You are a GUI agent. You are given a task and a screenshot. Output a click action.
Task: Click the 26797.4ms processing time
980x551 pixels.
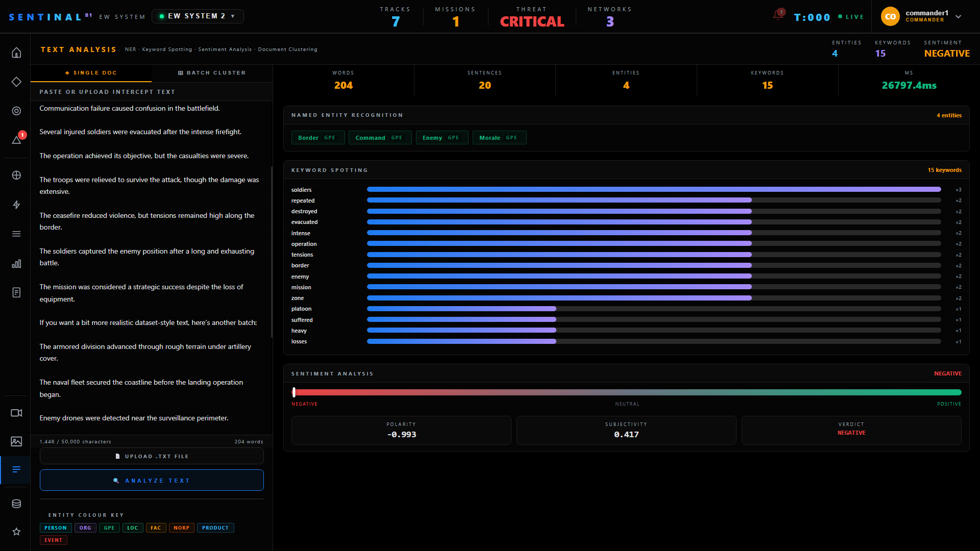(909, 85)
